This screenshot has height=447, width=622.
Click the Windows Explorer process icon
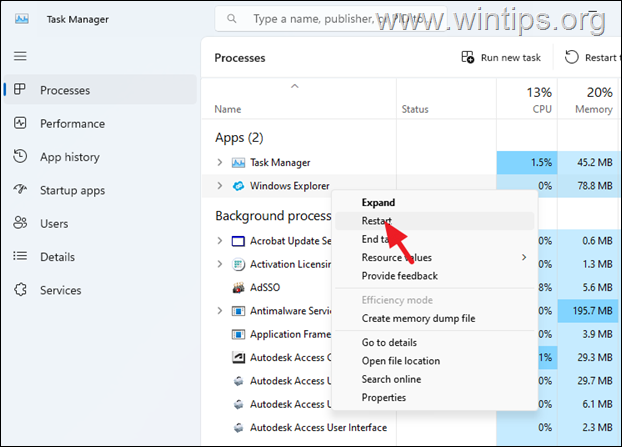(x=238, y=186)
